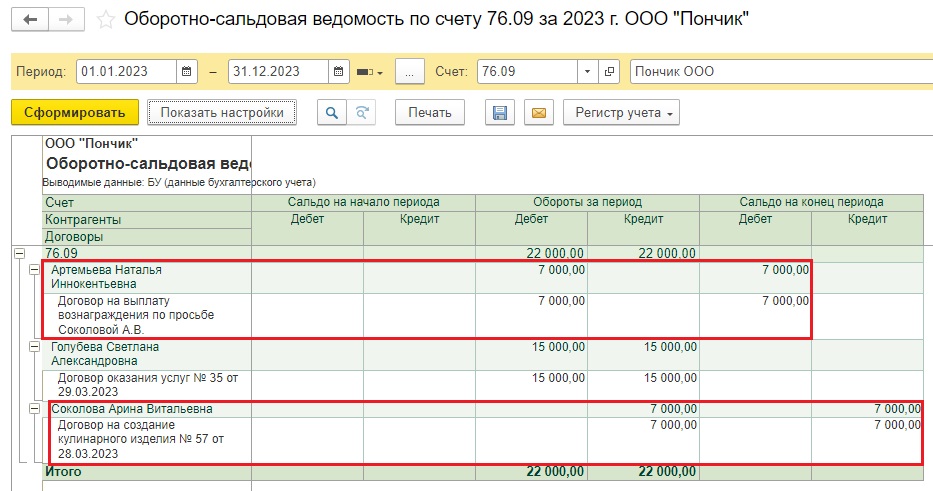The image size is (933, 491).
Task: Save report with diskette icon
Action: 500,112
